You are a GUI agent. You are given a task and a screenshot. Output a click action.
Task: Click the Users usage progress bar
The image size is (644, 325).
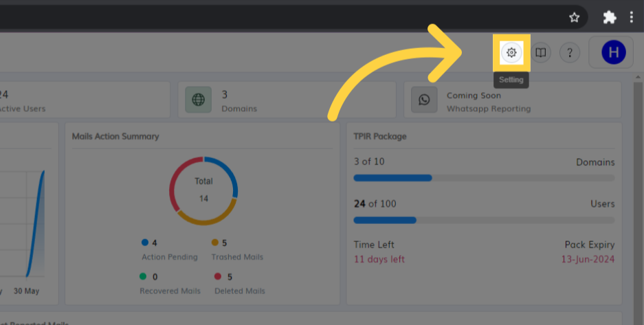[x=485, y=221]
